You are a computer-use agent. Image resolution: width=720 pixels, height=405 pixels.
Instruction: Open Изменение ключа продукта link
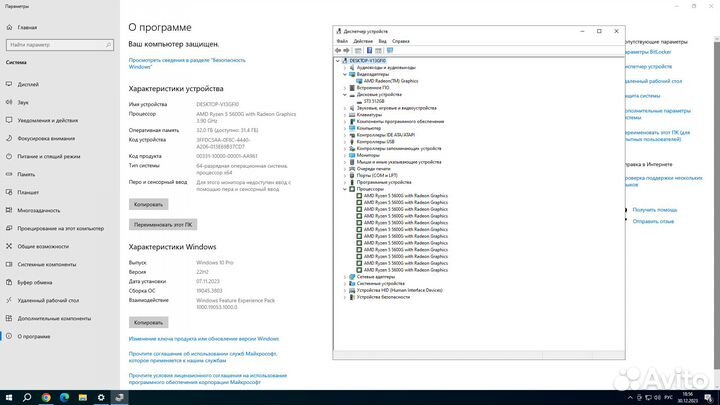coord(204,339)
